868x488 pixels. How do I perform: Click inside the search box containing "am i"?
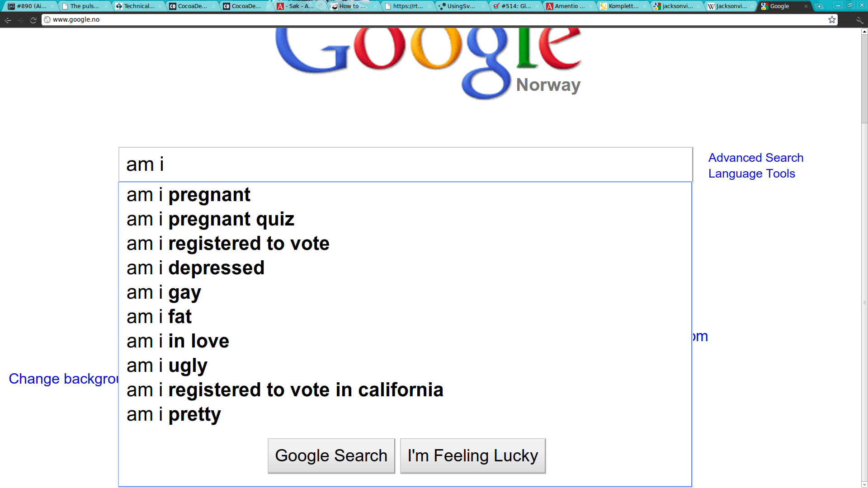tap(406, 164)
